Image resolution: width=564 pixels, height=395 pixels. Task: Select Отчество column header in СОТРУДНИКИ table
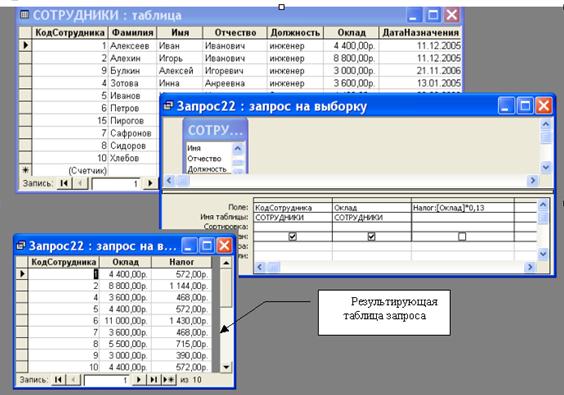[235, 32]
